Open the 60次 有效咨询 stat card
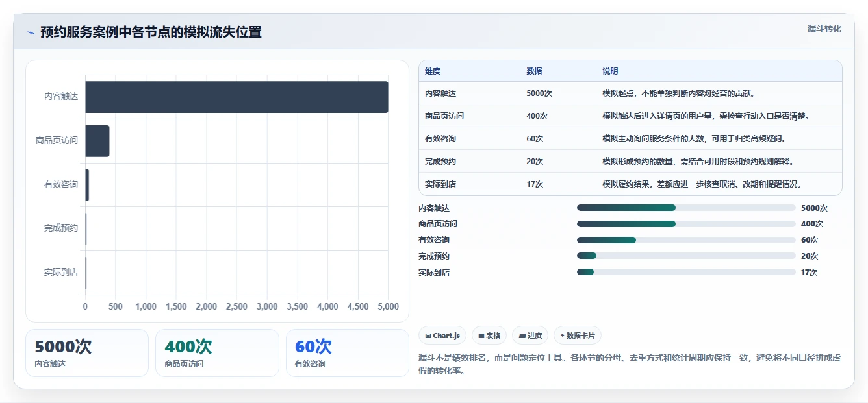Screen dimensions: 868x403 click(x=348, y=353)
